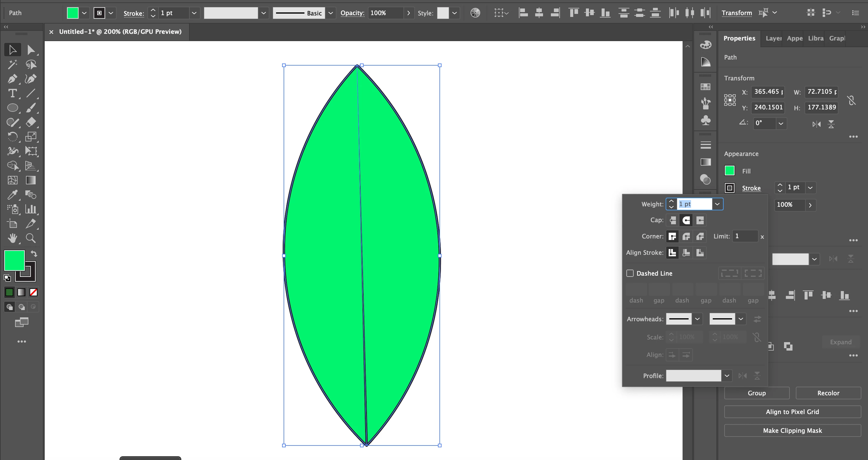Image resolution: width=868 pixels, height=460 pixels.
Task: Select the Magic Wand tool
Action: 12,64
